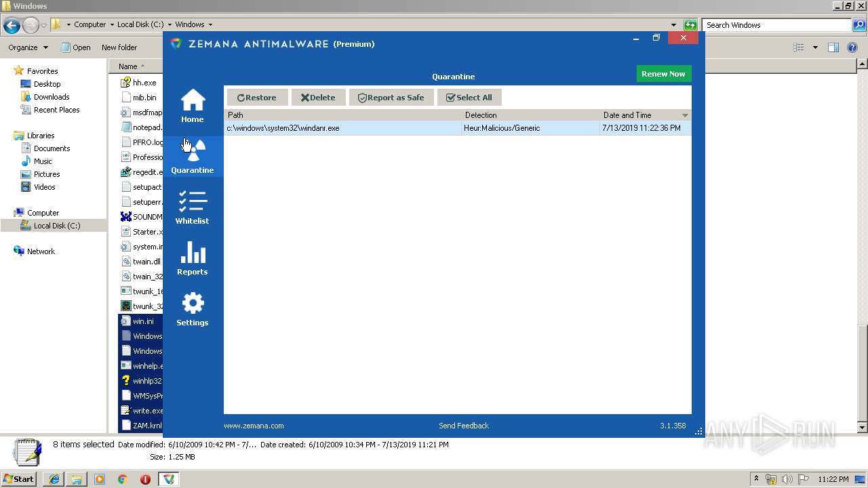This screenshot has height=488, width=868.
Task: Click Report as Safe button
Action: point(391,98)
